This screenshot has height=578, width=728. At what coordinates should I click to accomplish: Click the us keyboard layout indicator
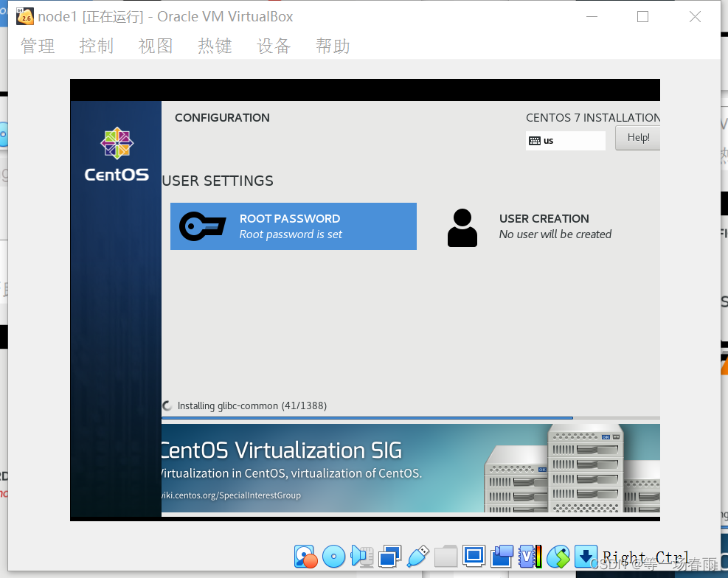(566, 141)
